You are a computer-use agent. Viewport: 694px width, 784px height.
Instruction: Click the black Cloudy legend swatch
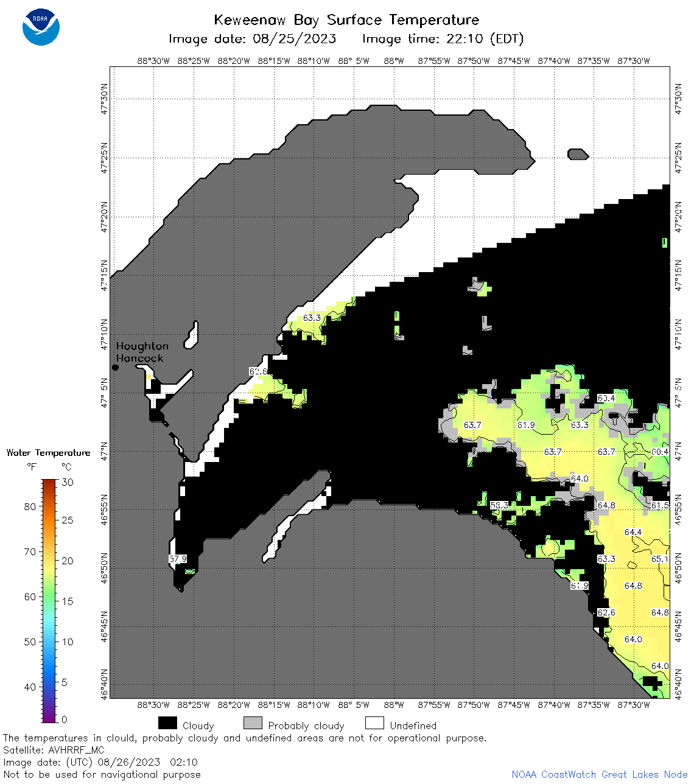(167, 723)
